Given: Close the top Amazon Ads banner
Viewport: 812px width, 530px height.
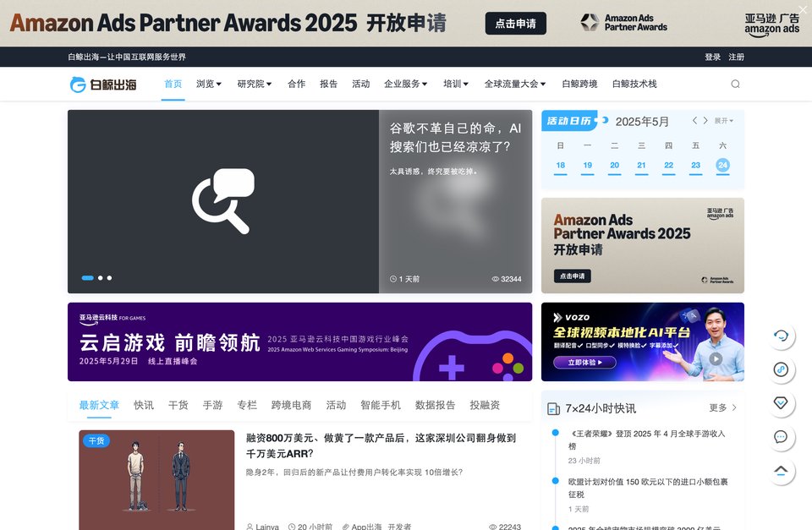Looking at the screenshot, I should click(802, 9).
